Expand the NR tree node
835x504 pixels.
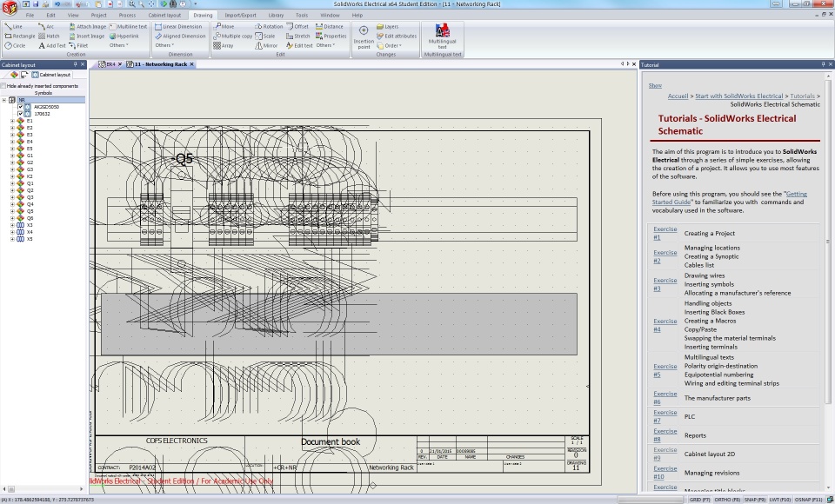coord(4,100)
